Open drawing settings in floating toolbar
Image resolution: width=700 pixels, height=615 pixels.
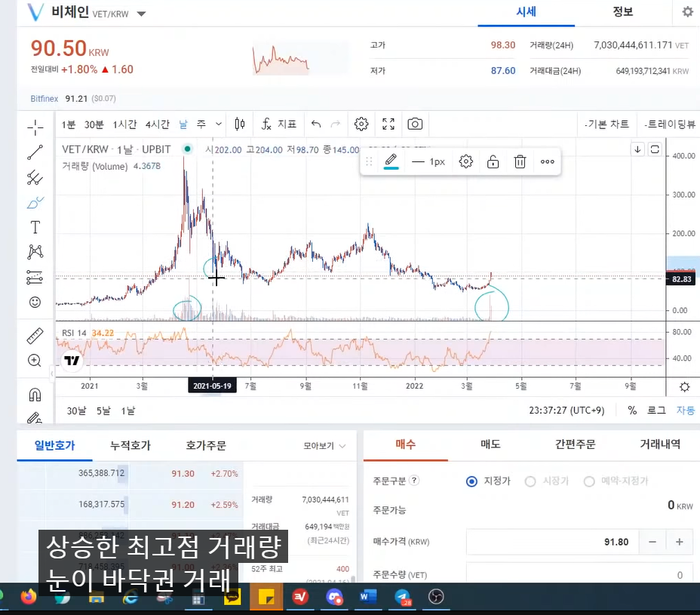[x=465, y=161]
